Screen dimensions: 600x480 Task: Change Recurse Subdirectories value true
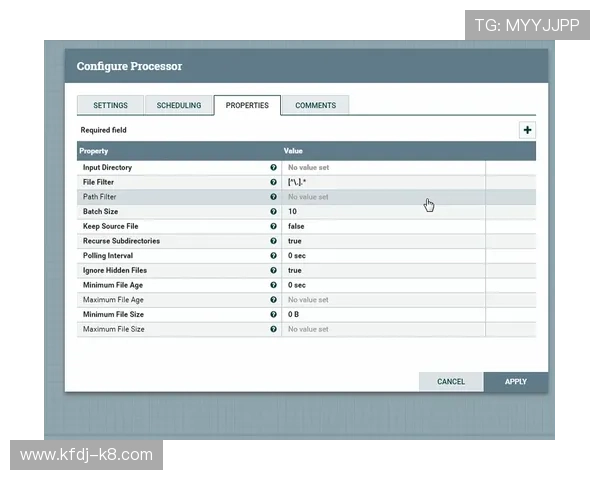point(383,241)
